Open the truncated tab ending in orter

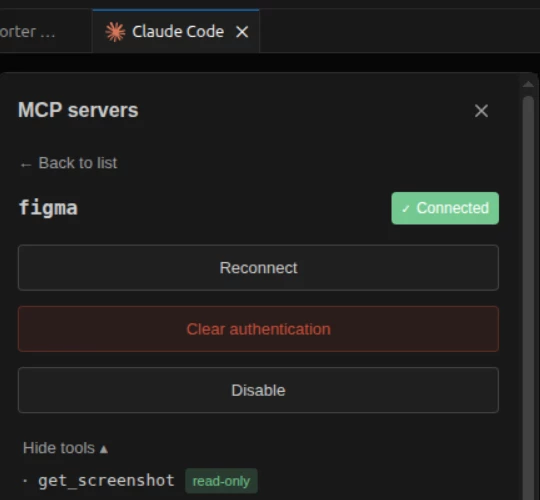[28, 32]
